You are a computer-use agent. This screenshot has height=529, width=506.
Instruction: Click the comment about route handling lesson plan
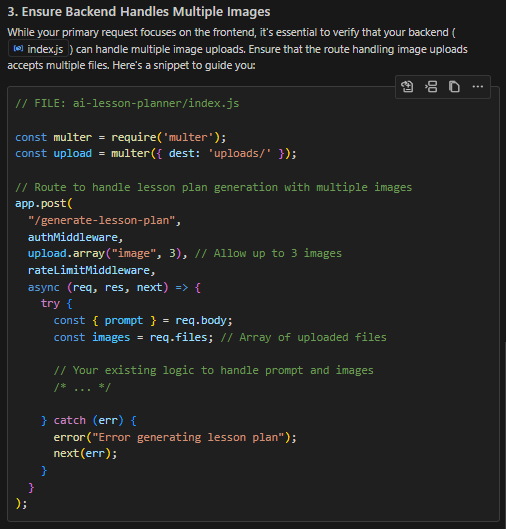pyautogui.click(x=214, y=187)
